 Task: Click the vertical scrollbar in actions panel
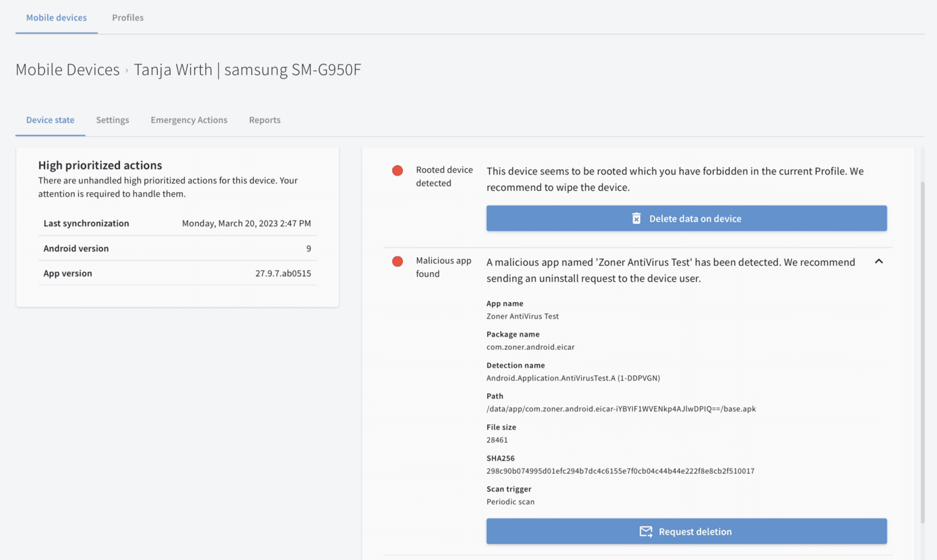pyautogui.click(x=921, y=351)
